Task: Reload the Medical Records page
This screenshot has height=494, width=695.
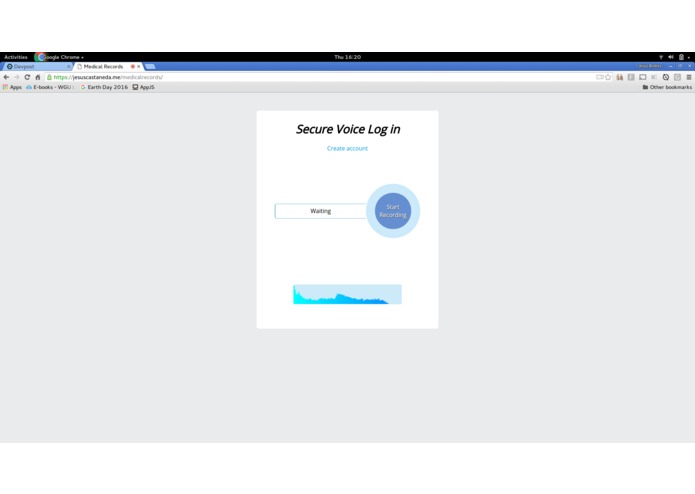Action: (x=27, y=77)
